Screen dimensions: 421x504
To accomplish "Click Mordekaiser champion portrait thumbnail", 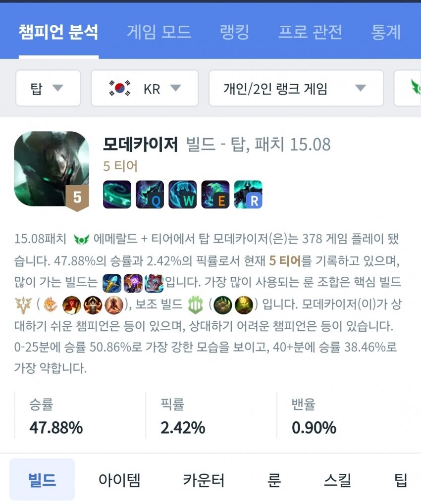I will (52, 169).
